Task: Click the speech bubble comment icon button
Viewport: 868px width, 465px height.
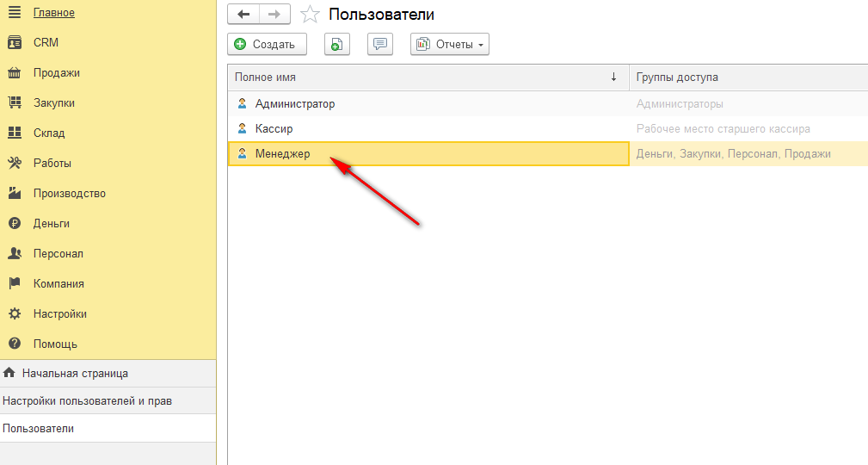Action: 380,44
